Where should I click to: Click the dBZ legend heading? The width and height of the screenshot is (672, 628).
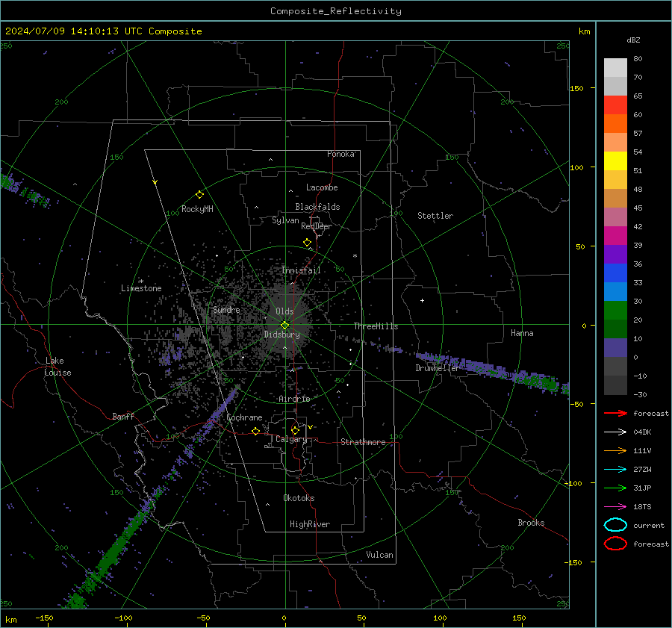(x=633, y=40)
